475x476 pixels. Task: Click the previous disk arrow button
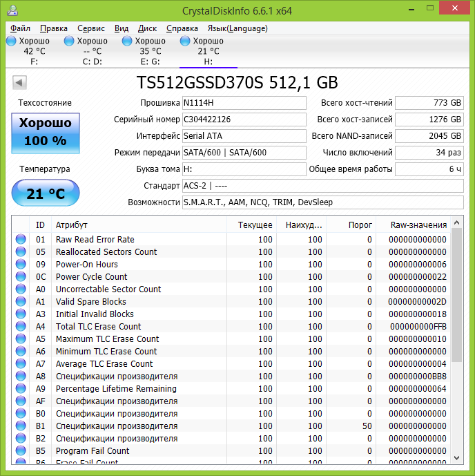tap(19, 83)
